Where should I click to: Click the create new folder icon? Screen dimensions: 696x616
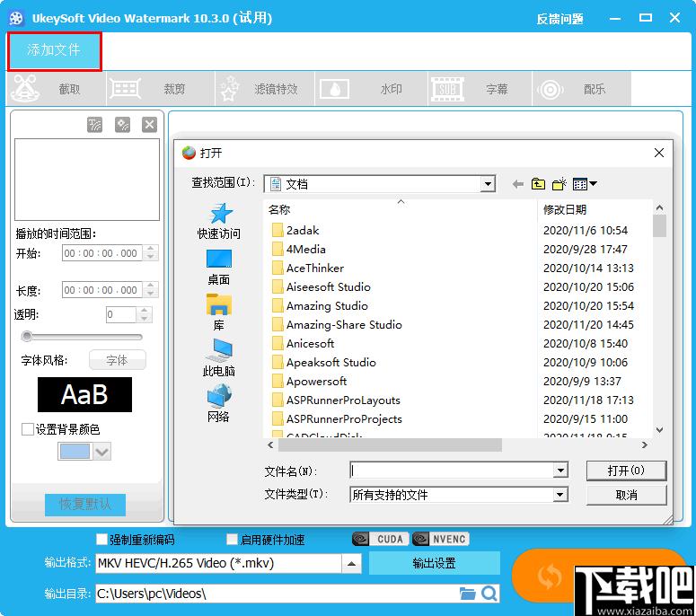pyautogui.click(x=559, y=184)
